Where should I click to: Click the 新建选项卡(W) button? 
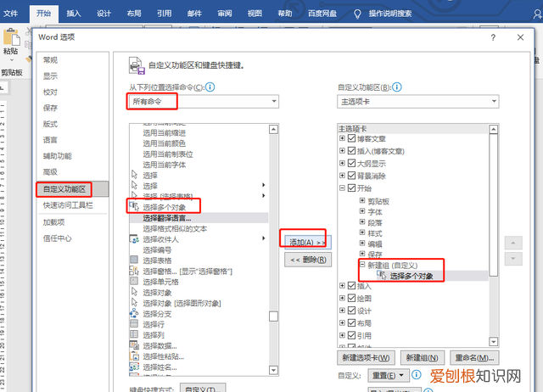tap(366, 357)
